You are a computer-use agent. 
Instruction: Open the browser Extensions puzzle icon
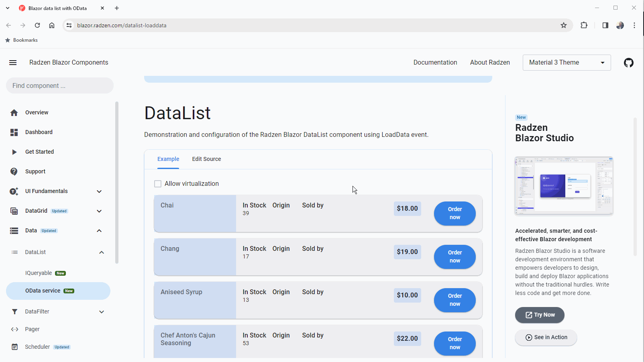point(584,25)
